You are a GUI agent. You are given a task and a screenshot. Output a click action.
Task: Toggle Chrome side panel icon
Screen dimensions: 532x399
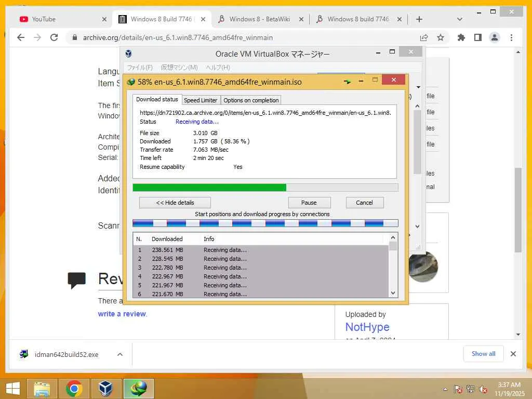[478, 37]
